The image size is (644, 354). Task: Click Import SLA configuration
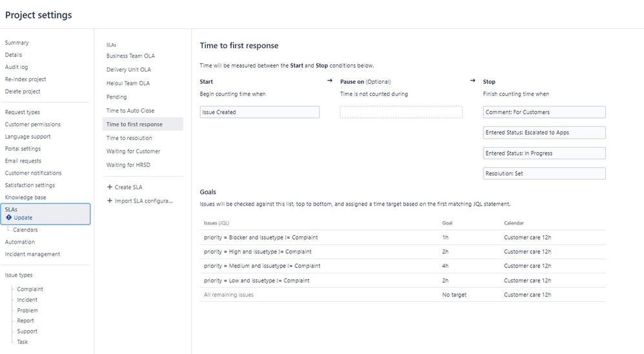tap(143, 201)
